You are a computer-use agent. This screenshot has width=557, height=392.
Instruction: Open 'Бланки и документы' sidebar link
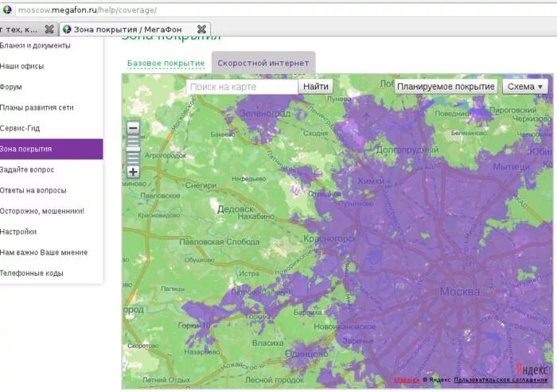tap(35, 45)
